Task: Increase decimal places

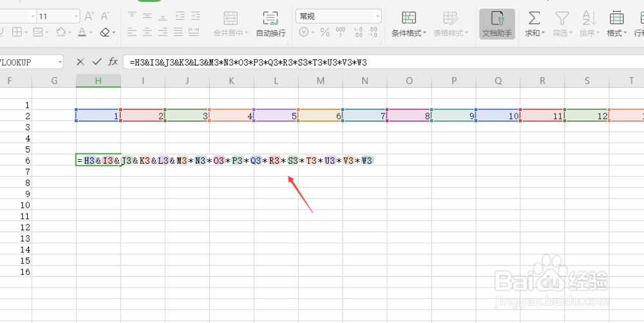Action: click(x=357, y=32)
